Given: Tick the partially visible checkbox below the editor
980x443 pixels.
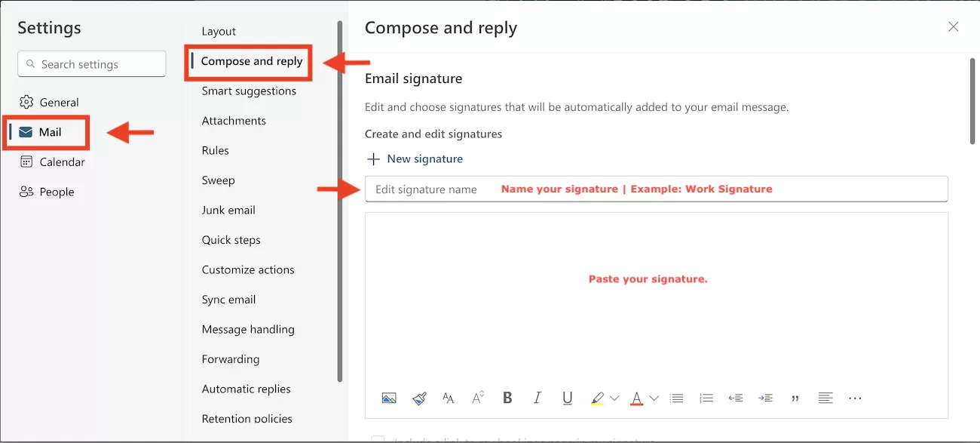Looking at the screenshot, I should 378,439.
